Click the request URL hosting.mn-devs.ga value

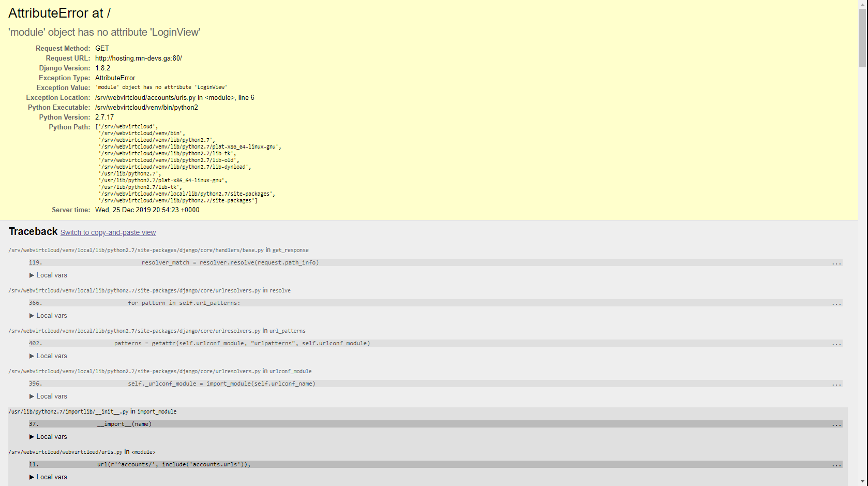[139, 58]
